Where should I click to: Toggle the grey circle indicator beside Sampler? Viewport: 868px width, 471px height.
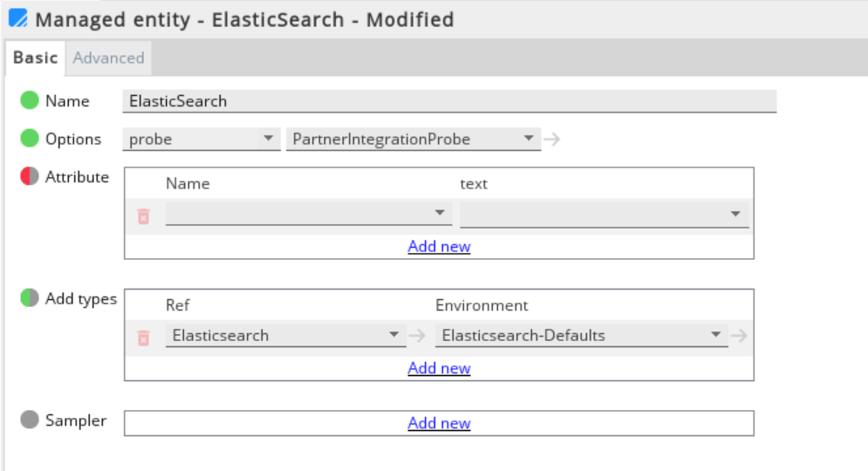pos(30,420)
